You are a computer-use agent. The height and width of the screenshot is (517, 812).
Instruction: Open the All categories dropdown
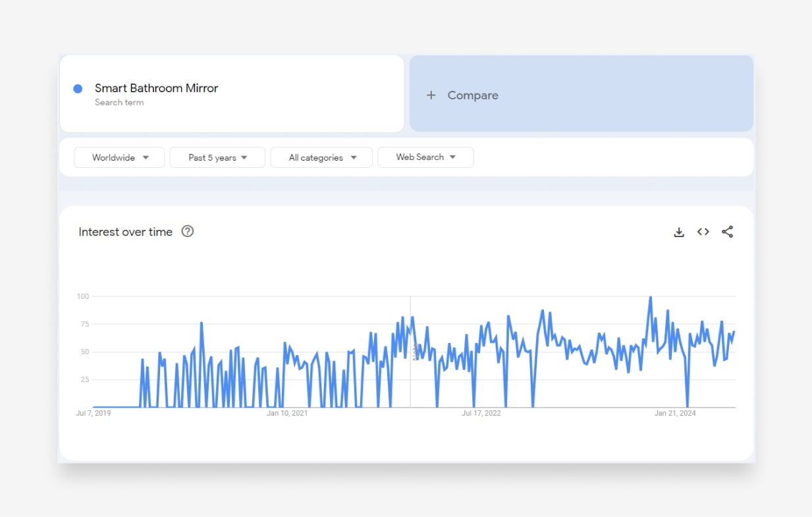point(321,157)
